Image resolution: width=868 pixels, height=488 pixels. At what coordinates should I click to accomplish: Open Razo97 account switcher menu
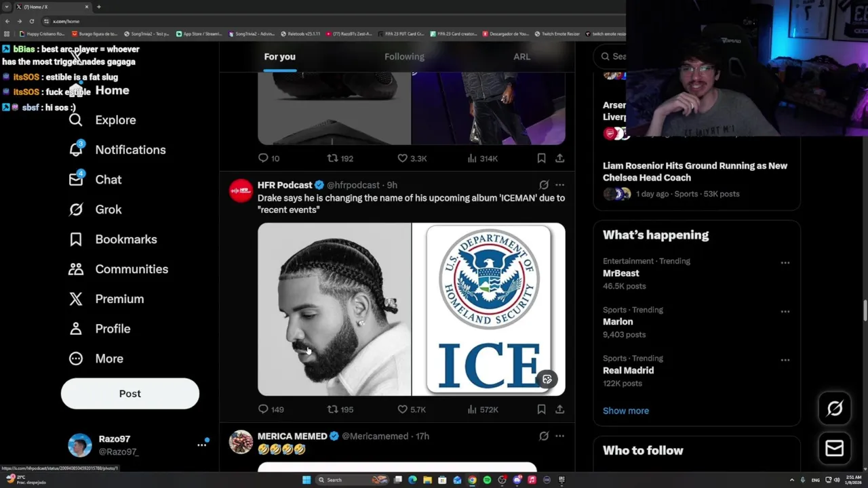click(x=201, y=445)
